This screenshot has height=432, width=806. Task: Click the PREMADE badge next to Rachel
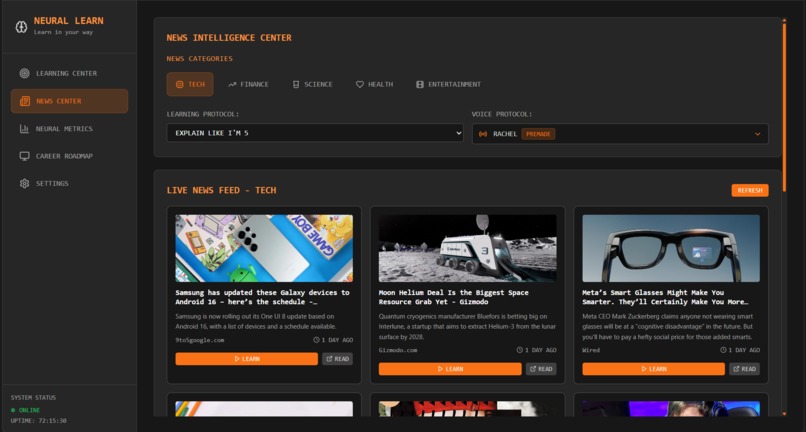click(538, 134)
